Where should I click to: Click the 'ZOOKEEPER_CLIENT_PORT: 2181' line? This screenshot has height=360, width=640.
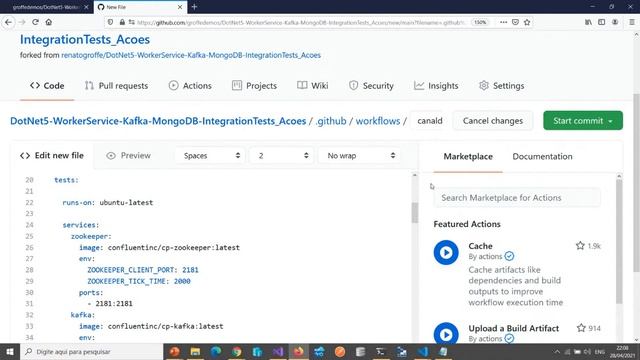click(143, 270)
